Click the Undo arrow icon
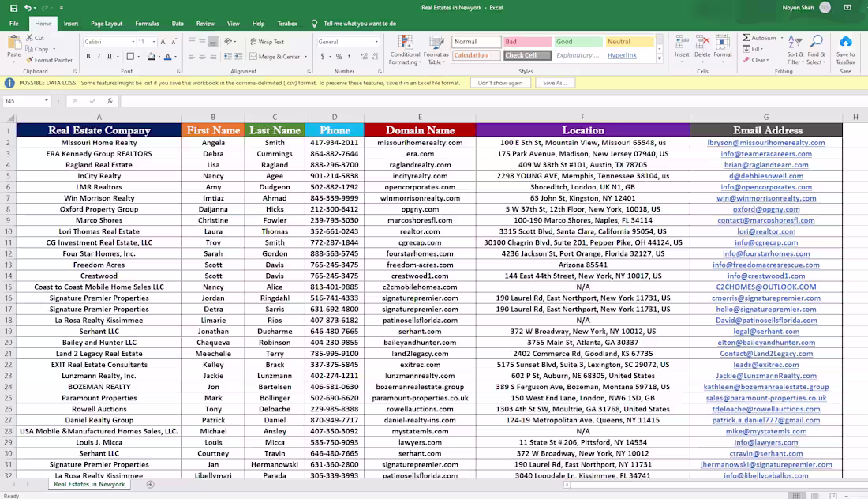868x499 pixels. pyautogui.click(x=28, y=8)
